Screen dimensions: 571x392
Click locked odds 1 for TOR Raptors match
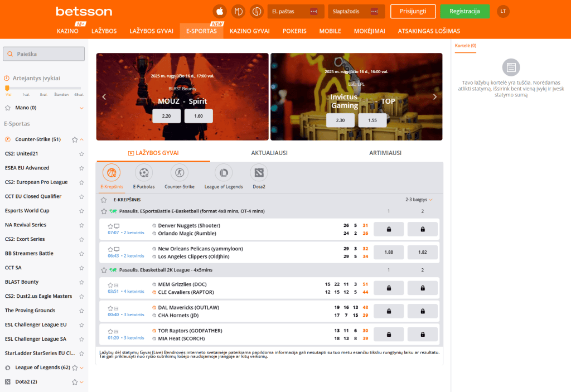[389, 334]
